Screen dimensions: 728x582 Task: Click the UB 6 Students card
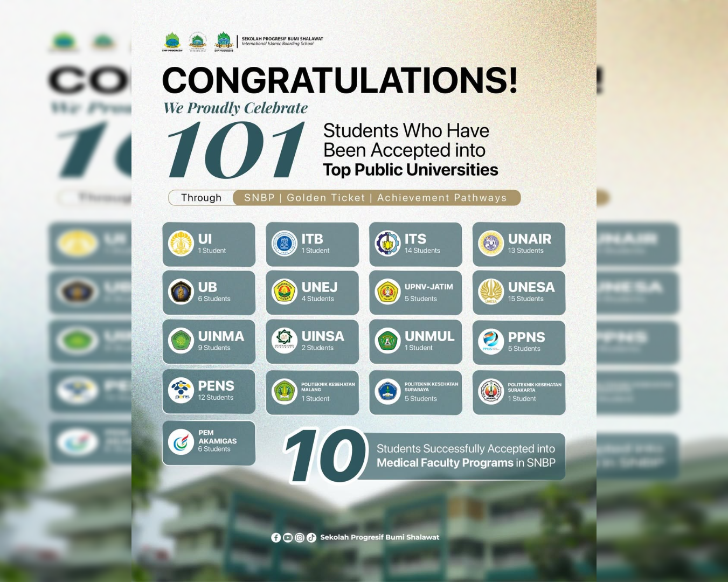(x=209, y=293)
